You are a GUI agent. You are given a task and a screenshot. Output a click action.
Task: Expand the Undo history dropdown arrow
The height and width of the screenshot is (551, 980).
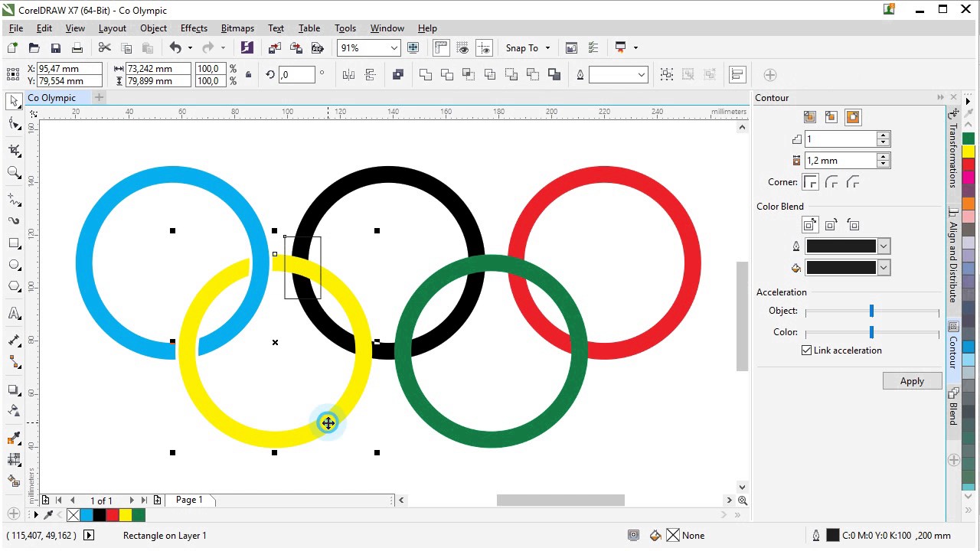coord(189,48)
